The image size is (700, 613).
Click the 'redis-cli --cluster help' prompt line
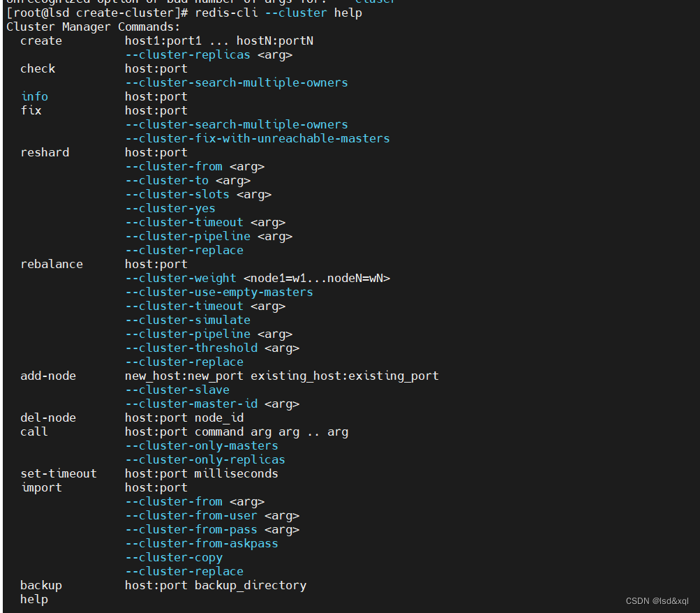point(184,13)
